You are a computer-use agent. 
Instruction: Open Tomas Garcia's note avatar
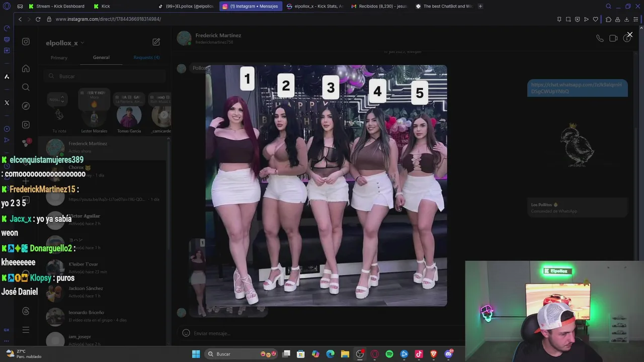pos(129,117)
